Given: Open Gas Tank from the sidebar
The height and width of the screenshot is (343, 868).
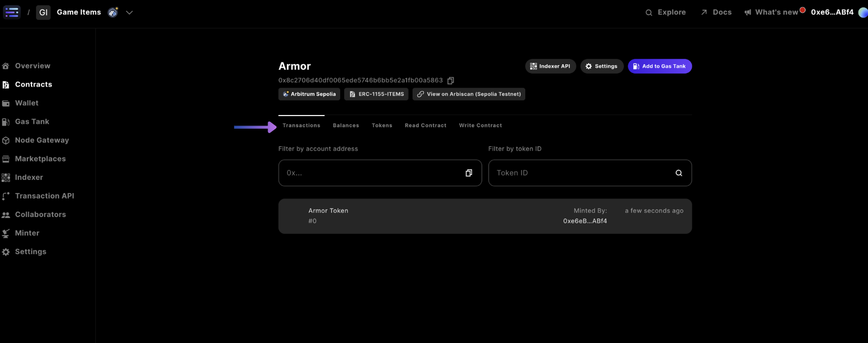Looking at the screenshot, I should 32,121.
